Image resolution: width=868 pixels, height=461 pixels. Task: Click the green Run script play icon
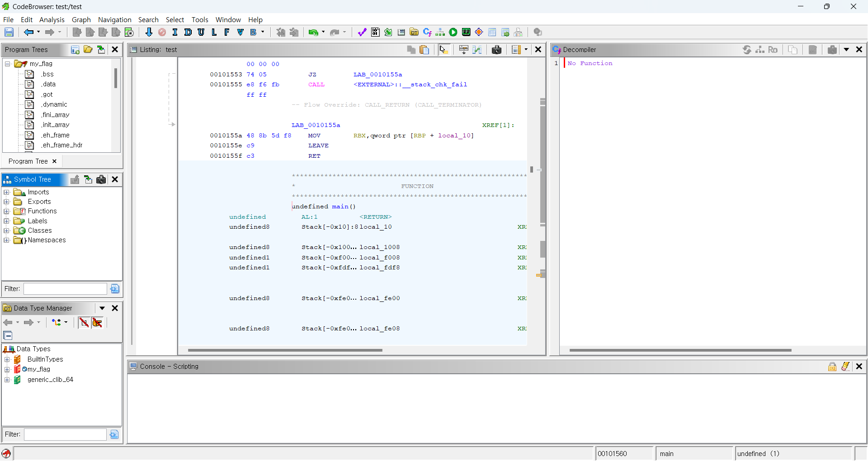[x=453, y=32]
